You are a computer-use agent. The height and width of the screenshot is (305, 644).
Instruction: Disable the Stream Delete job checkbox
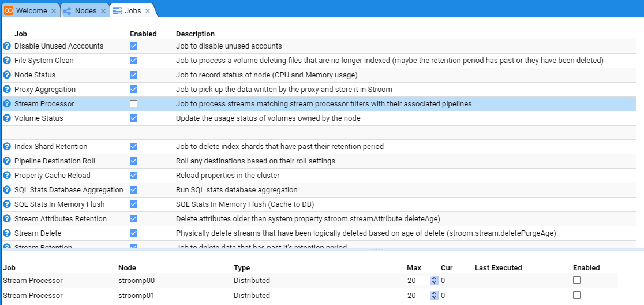(x=133, y=233)
